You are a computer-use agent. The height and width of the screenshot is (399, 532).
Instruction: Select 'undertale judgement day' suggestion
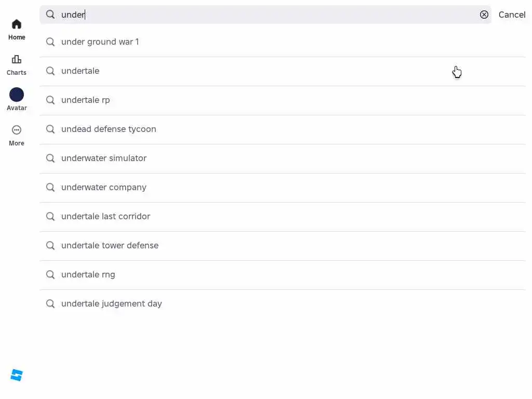[x=112, y=303]
